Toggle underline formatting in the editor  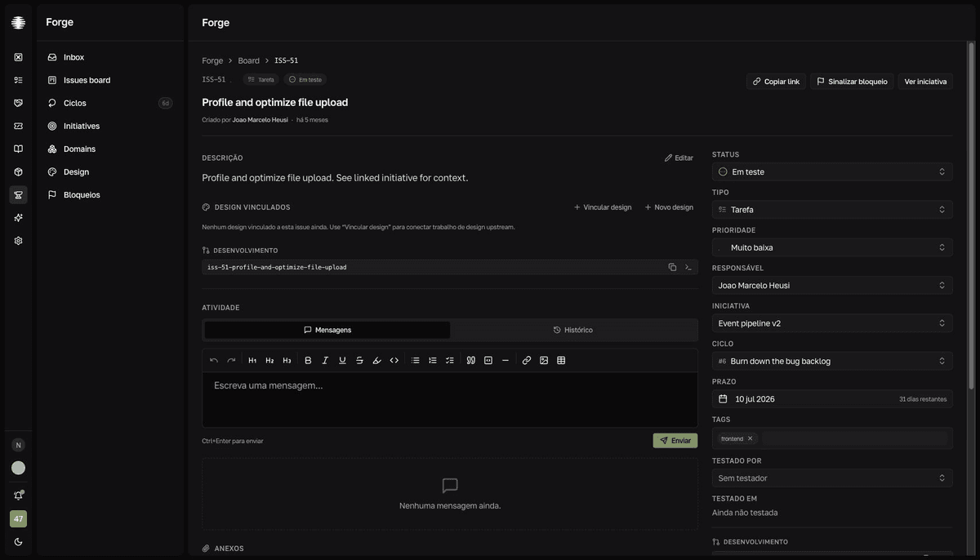coord(342,360)
